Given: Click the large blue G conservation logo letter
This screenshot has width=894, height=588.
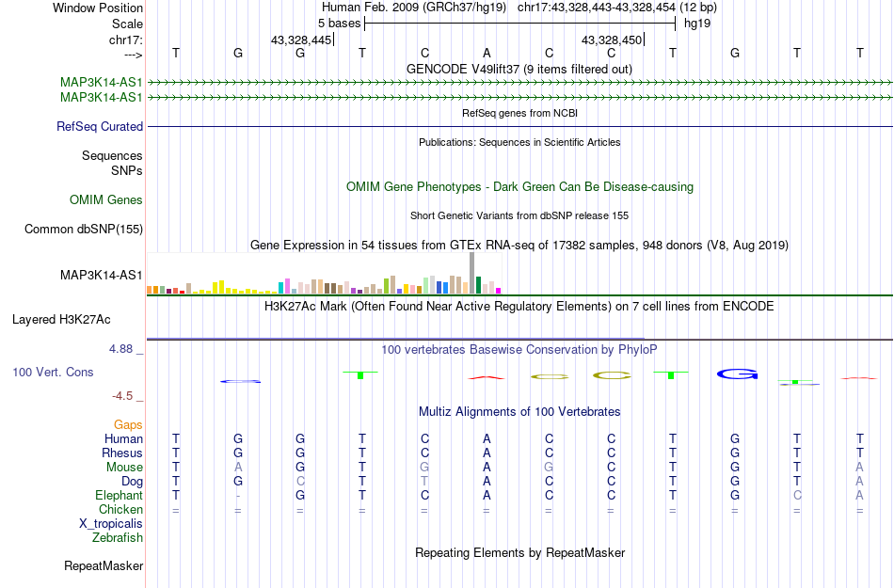Looking at the screenshot, I should (x=737, y=374).
